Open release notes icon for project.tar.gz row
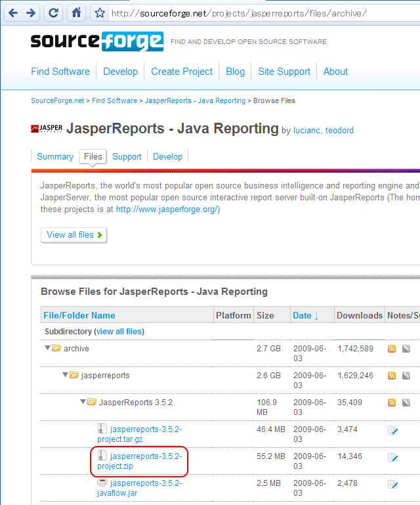 point(393,431)
